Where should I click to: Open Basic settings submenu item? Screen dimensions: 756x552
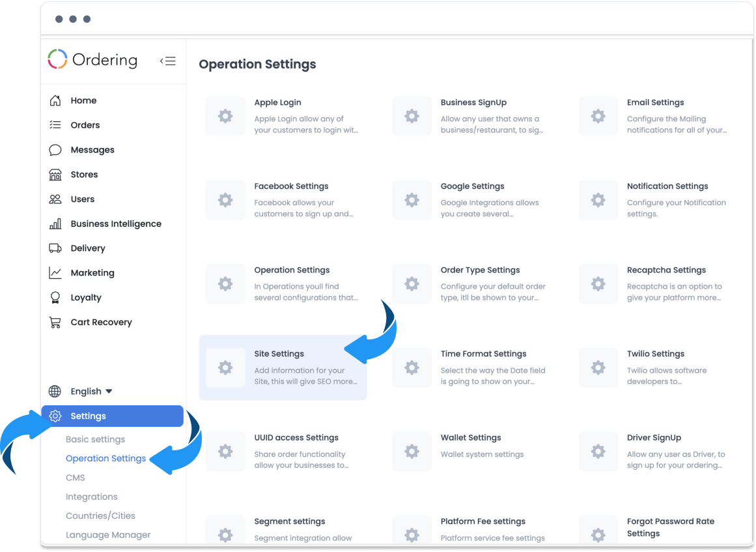[96, 439]
